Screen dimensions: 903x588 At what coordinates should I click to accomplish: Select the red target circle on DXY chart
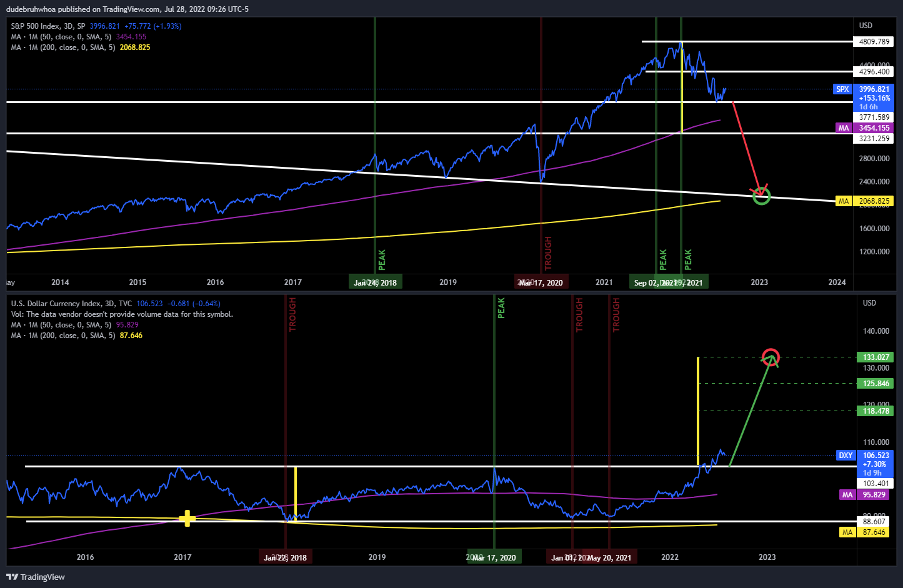point(771,357)
